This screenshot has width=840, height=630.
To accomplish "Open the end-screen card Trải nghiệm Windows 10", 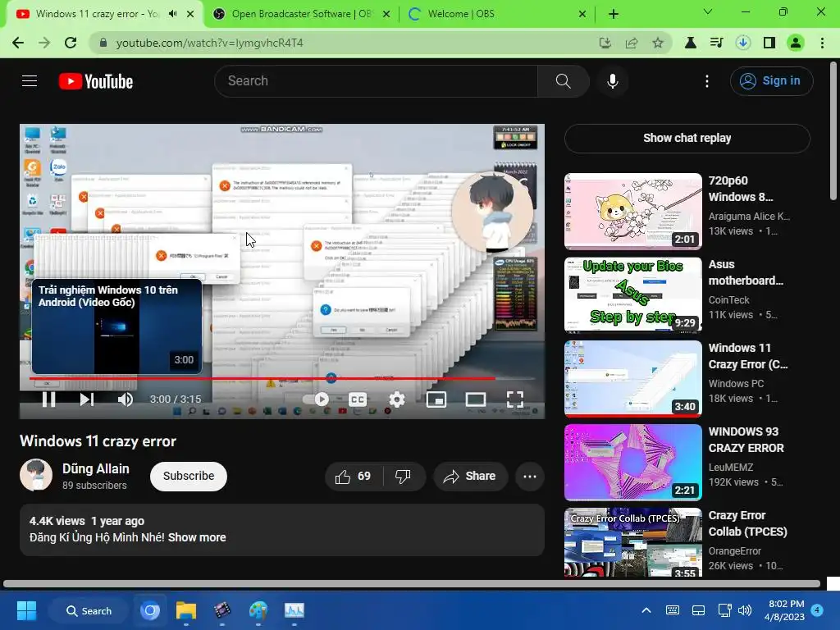I will (116, 326).
